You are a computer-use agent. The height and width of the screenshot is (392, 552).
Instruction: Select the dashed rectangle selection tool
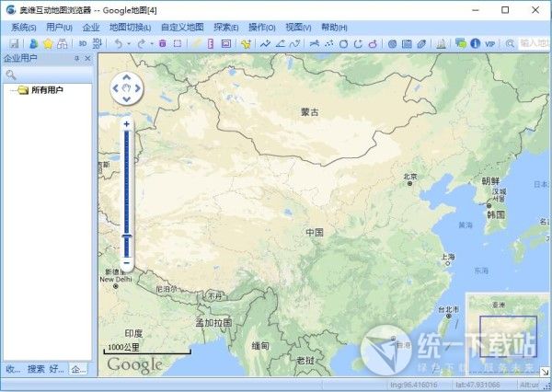(178, 43)
